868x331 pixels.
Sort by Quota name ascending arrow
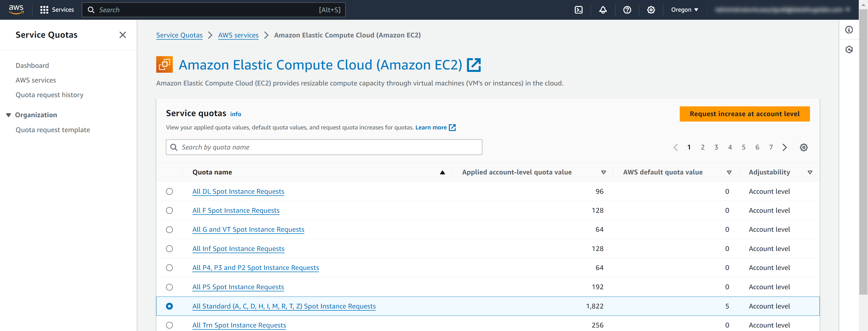pos(442,173)
